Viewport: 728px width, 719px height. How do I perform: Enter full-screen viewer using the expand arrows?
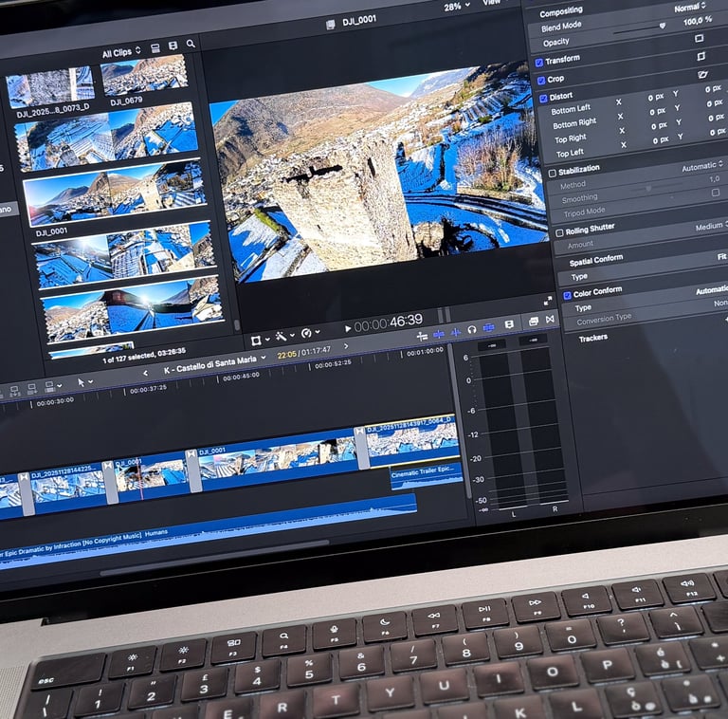tap(548, 301)
